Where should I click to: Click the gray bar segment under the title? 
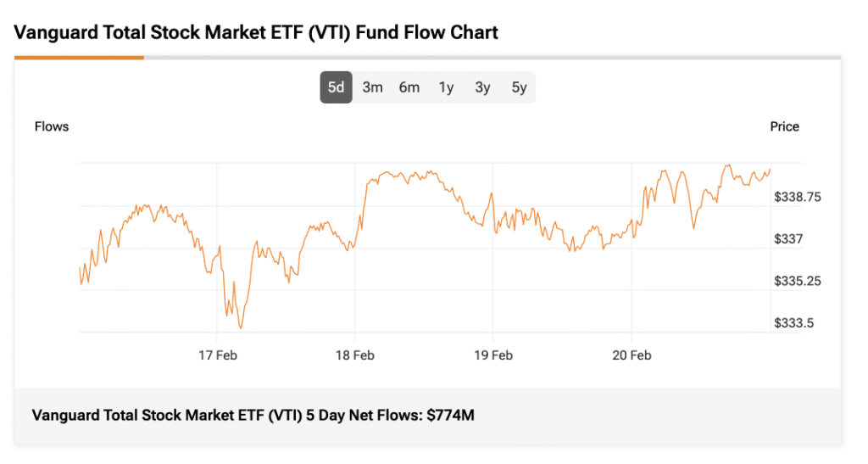click(492, 58)
